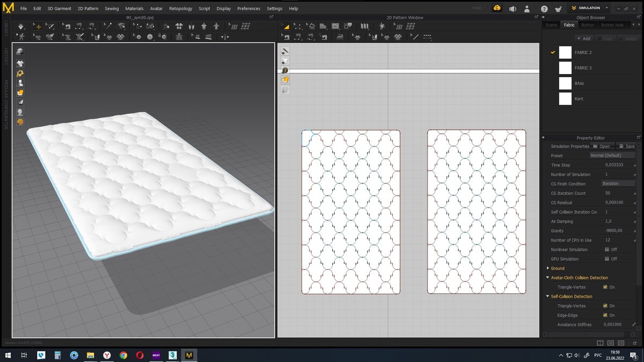This screenshot has width=644, height=362.
Task: Toggle Nonlinear Simulation checkbox
Action: [607, 249]
